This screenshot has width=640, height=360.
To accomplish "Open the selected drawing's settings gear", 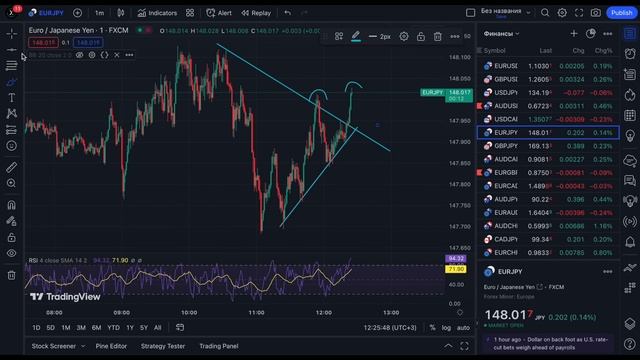I will point(404,36).
